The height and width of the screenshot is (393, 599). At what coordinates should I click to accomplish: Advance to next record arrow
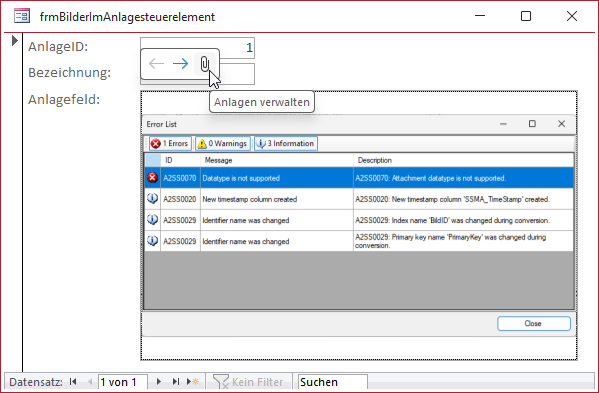click(x=159, y=382)
